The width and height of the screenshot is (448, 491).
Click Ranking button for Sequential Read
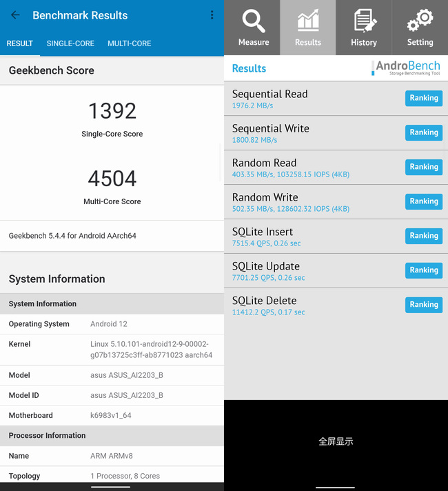[424, 98]
